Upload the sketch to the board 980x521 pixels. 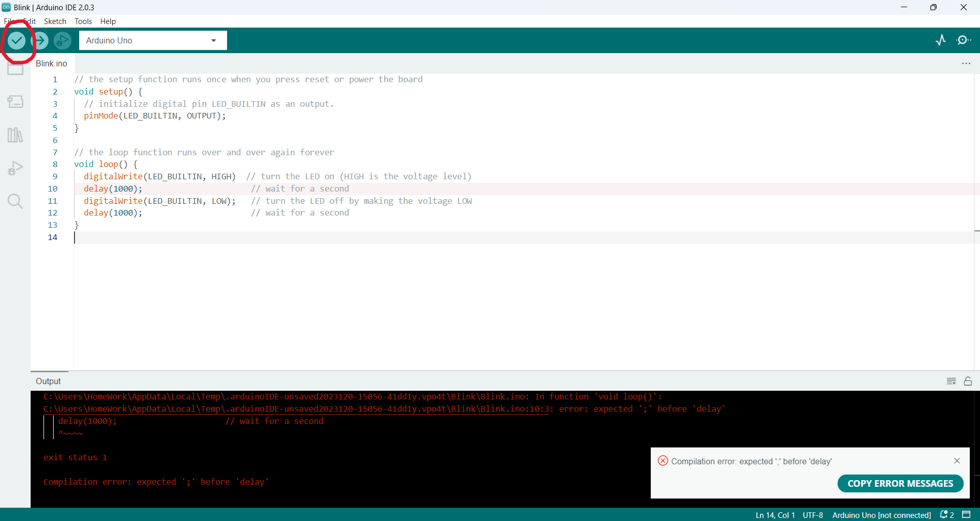tap(40, 40)
